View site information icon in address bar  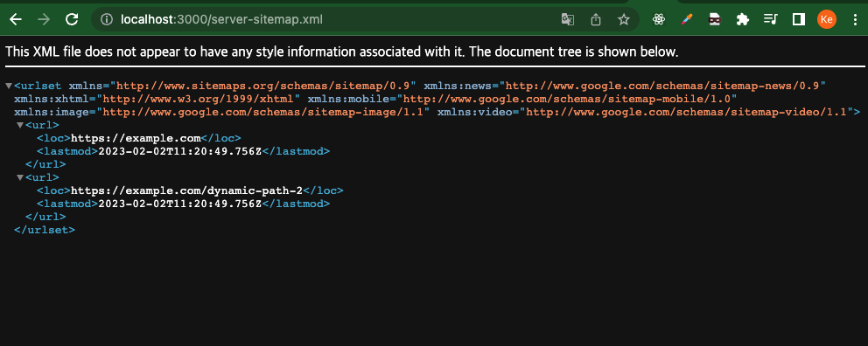coord(107,20)
